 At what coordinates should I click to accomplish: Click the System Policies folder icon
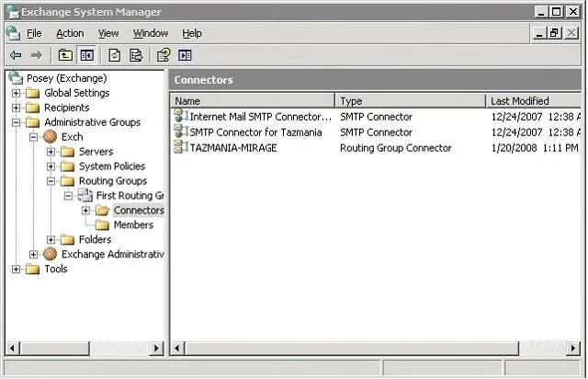(x=67, y=167)
